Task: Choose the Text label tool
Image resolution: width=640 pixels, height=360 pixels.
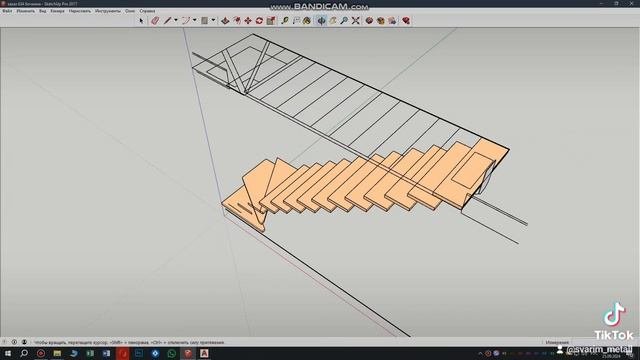Action: click(x=296, y=20)
